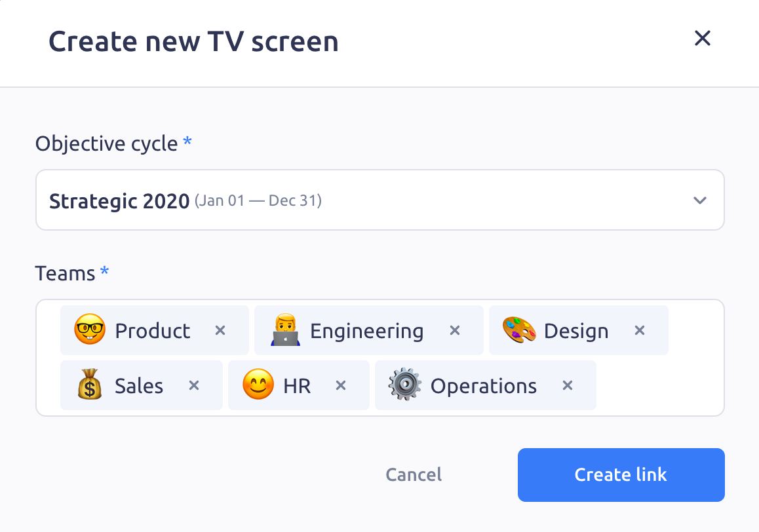The image size is (759, 532).
Task: Remove the Product team tag
Action: point(220,331)
